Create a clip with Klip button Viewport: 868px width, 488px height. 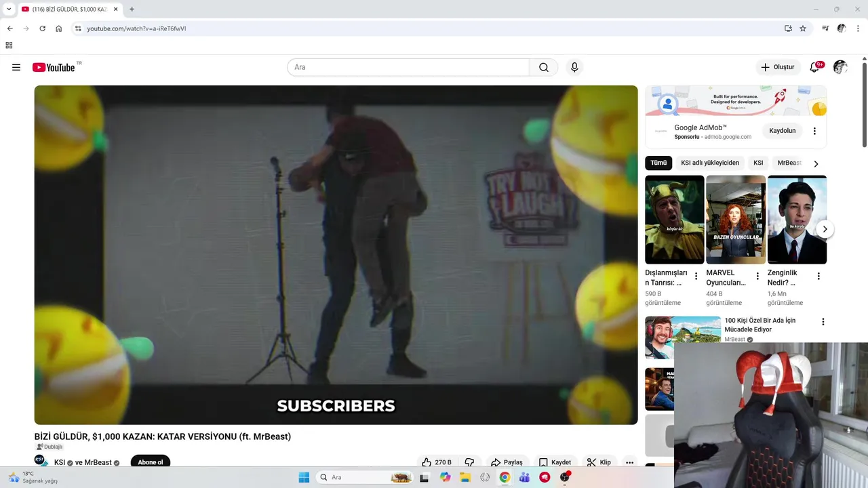(599, 462)
